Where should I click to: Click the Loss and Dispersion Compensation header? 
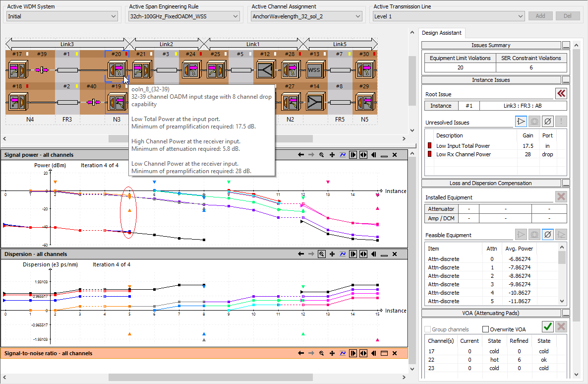[x=491, y=183]
